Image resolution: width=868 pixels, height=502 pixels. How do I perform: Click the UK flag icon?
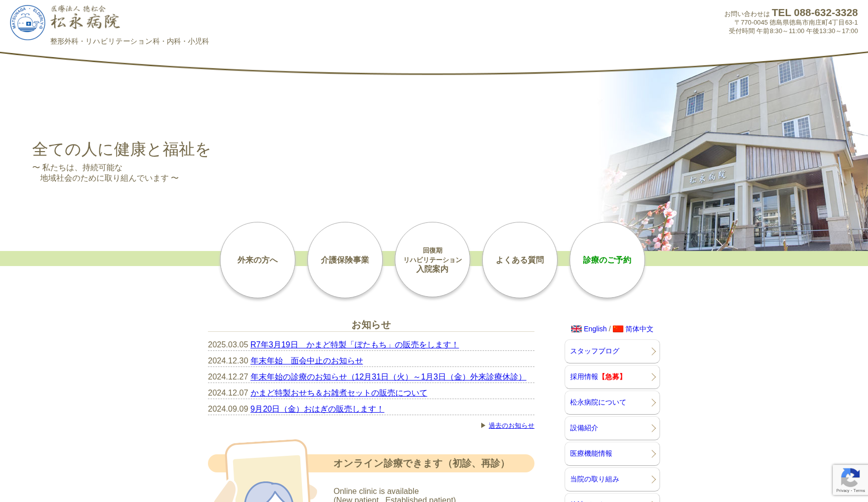pyautogui.click(x=576, y=329)
